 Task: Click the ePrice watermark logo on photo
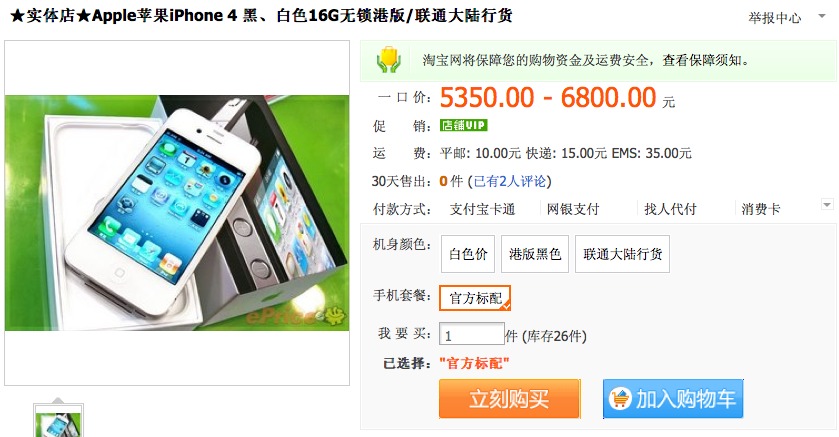tap(295, 317)
